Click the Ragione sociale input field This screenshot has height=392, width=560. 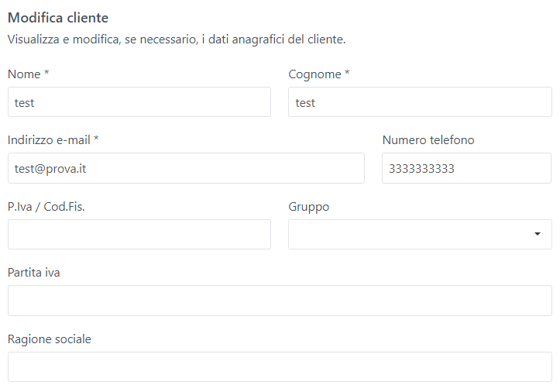(280, 366)
